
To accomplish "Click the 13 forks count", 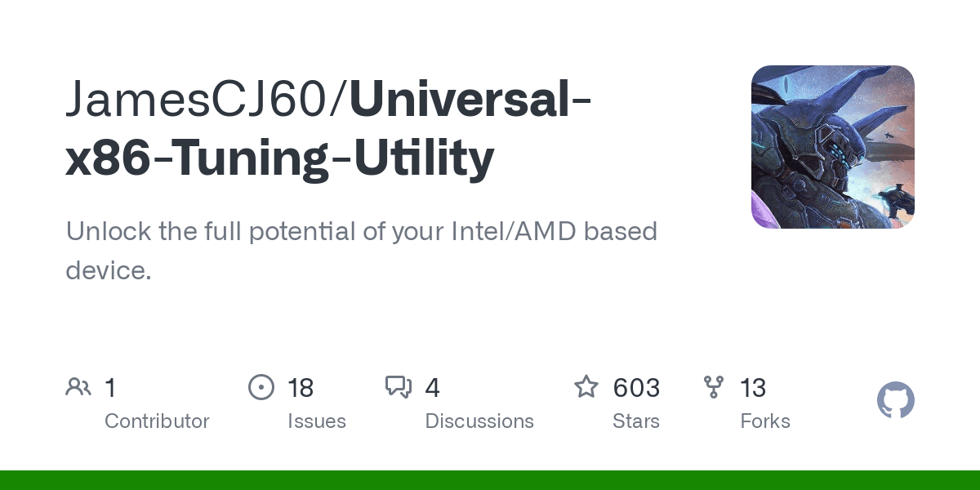I will [753, 388].
